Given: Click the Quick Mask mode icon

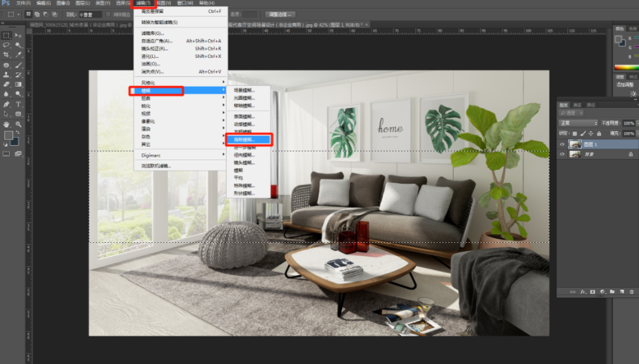Looking at the screenshot, I should tap(6, 153).
